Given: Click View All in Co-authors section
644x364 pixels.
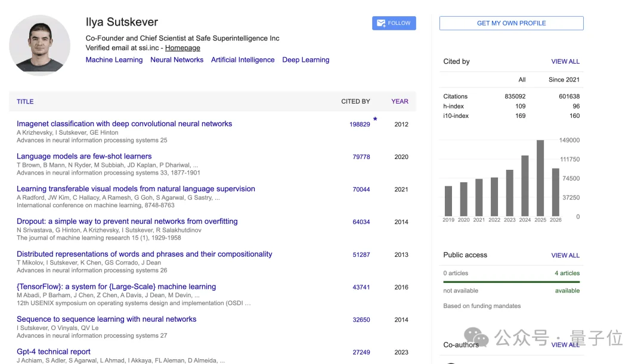Looking at the screenshot, I should pyautogui.click(x=565, y=345).
